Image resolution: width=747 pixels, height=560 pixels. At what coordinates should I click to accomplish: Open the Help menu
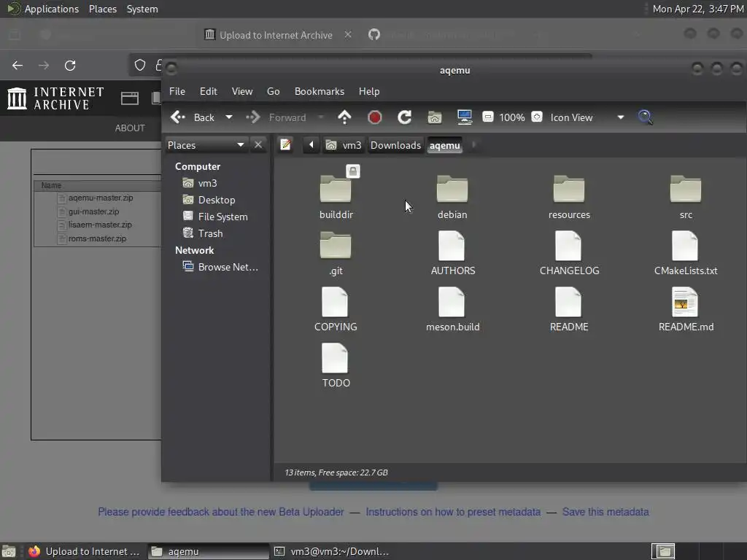tap(369, 91)
